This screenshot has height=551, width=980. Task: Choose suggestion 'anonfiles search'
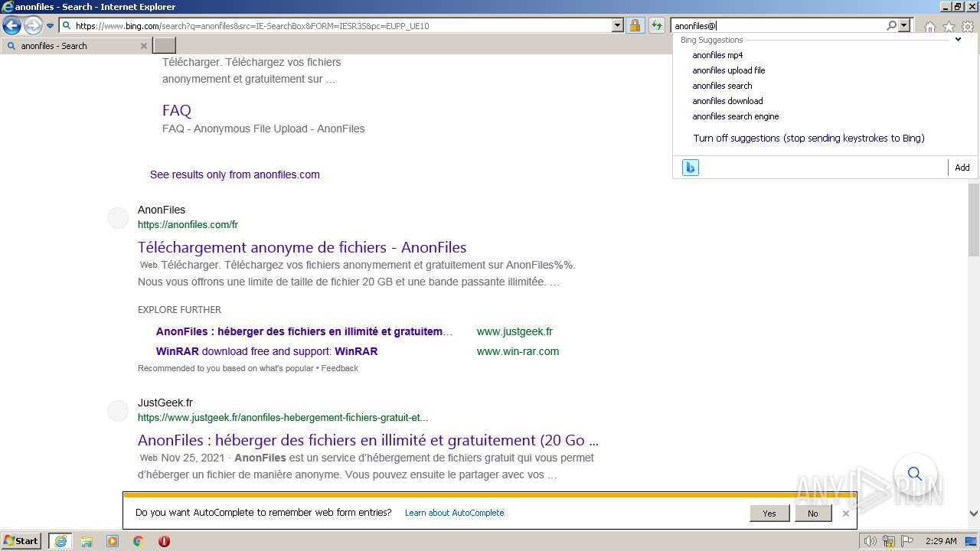click(x=722, y=86)
